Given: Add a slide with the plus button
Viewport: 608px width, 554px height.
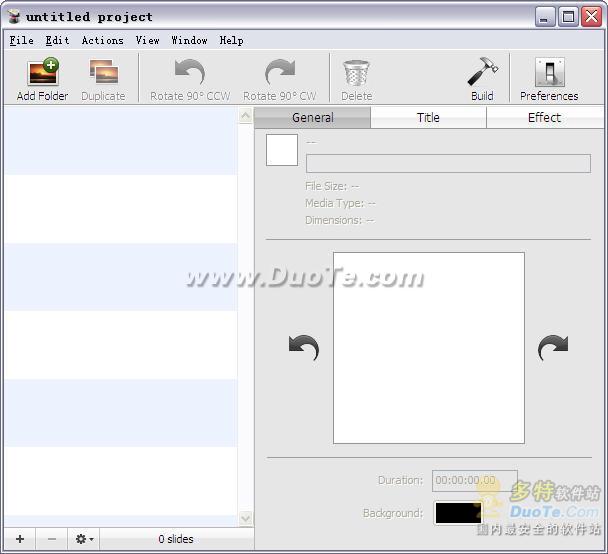Looking at the screenshot, I should (20, 539).
